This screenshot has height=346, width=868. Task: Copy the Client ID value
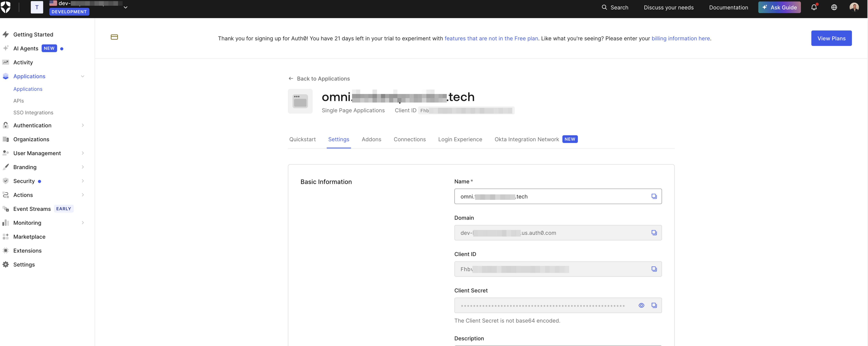click(x=654, y=269)
